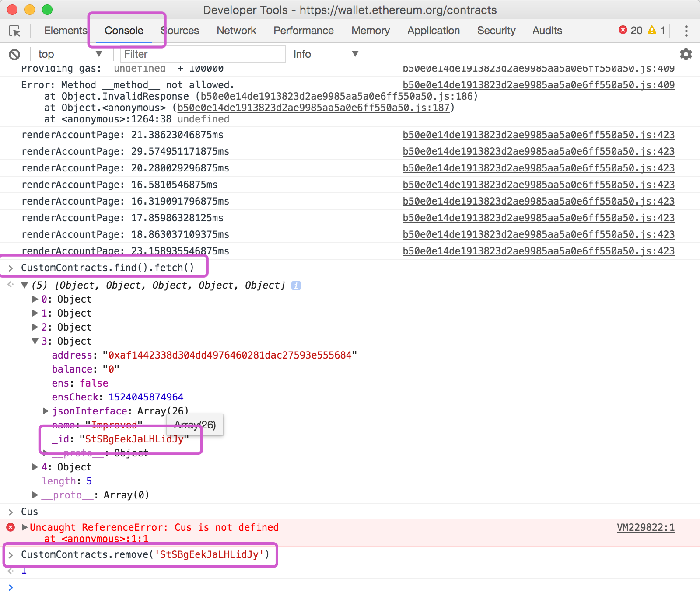Open the VM229822:1 source link
The width and height of the screenshot is (700, 599).
[x=646, y=527]
